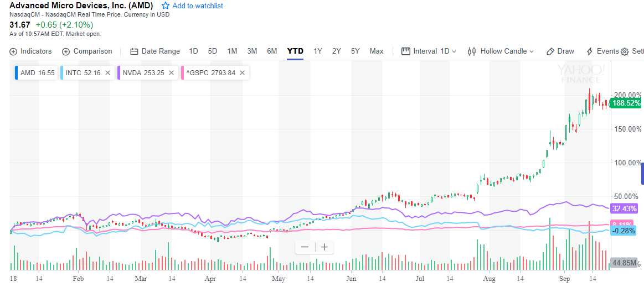Click the INTC 52.16 legend label
This screenshot has height=287, width=644.
(x=84, y=72)
